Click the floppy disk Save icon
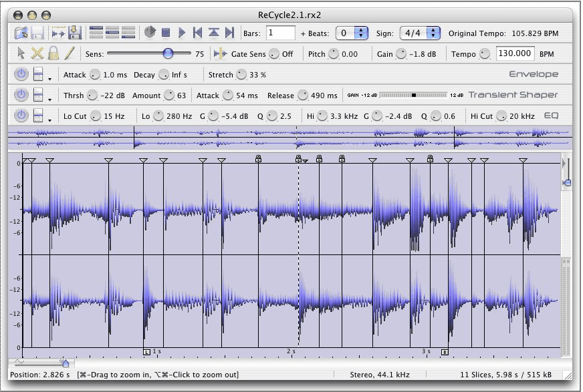 (x=37, y=33)
